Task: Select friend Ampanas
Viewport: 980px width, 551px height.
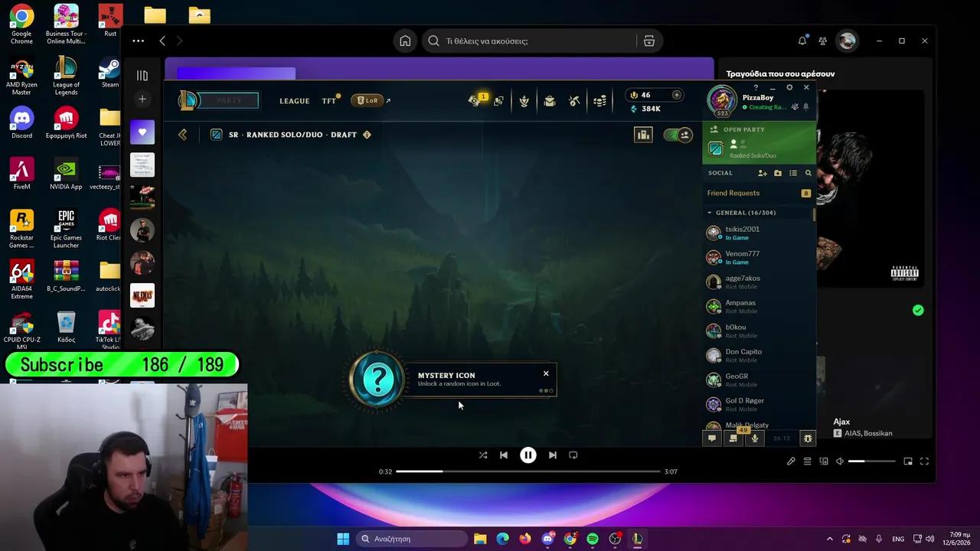Action: point(758,306)
